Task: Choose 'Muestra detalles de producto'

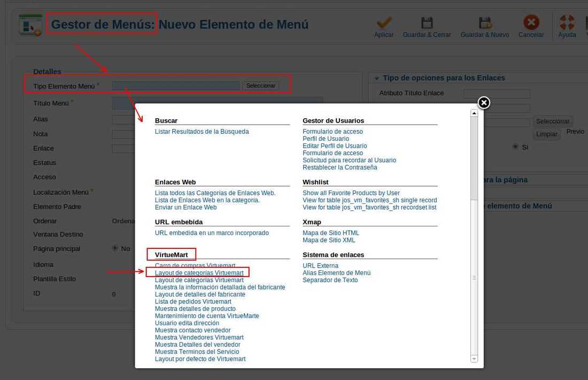Action: 195,308
